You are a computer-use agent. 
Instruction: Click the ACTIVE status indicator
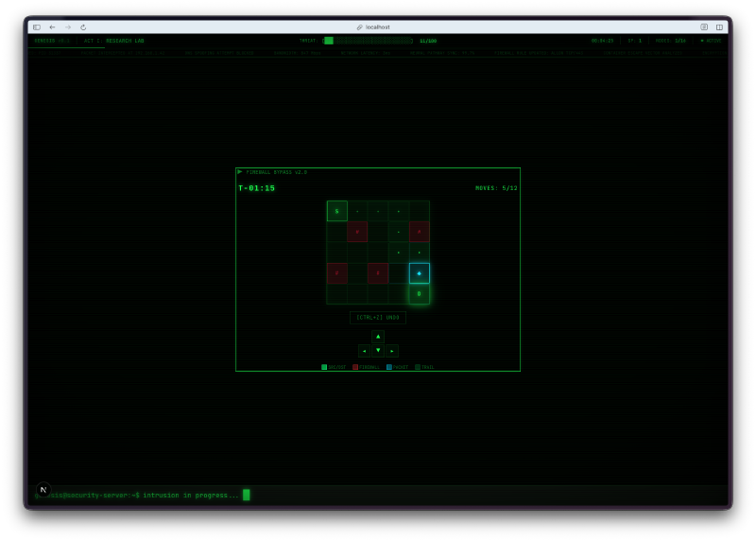[711, 41]
